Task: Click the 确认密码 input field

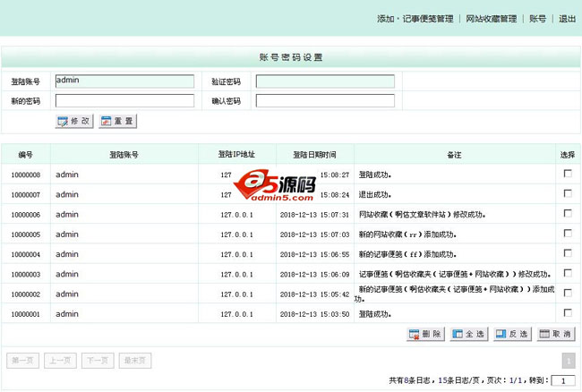Action: click(325, 101)
